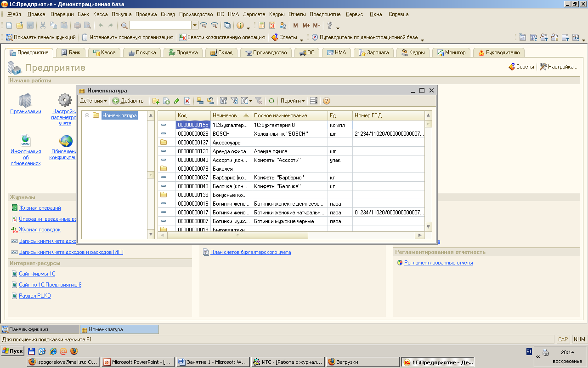The height and width of the screenshot is (368, 588).
Task: Switch to the Склад tab
Action: (221, 52)
